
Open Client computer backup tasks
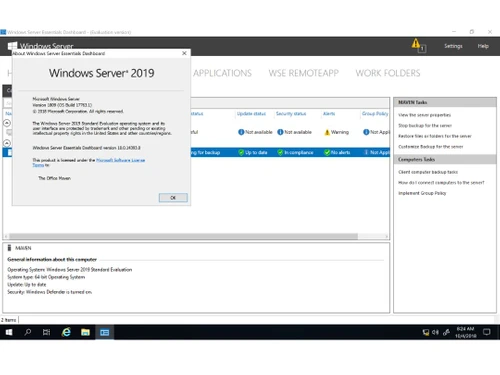coord(428,172)
